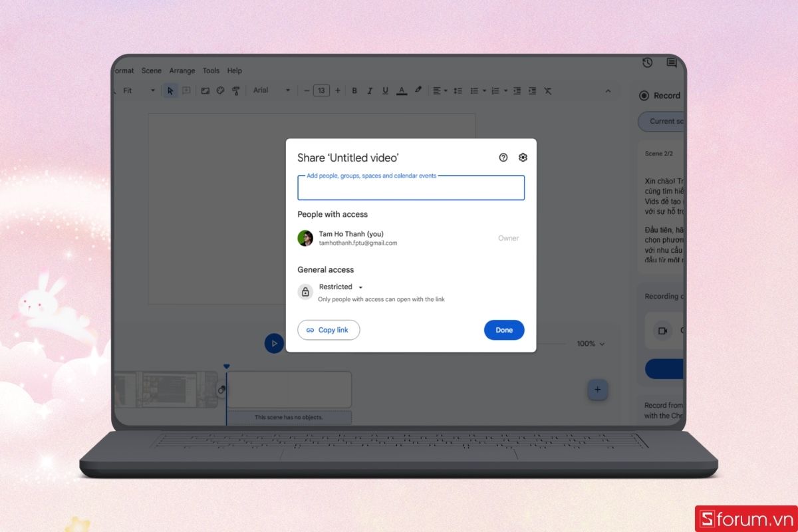The image size is (798, 532).
Task: Click Tam Ho Thanh profile avatar
Action: [x=305, y=238]
